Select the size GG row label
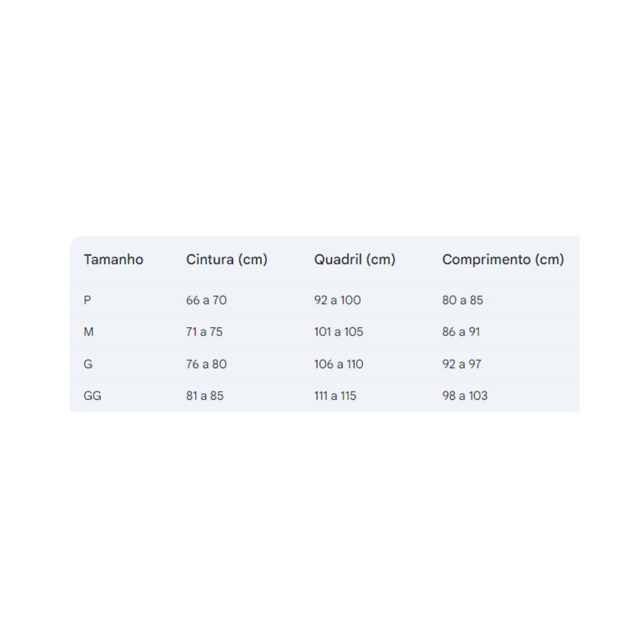The image size is (644, 644). [x=92, y=396]
